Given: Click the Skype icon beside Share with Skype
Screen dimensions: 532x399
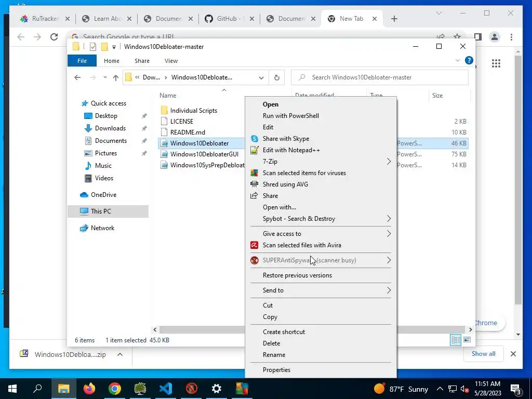Looking at the screenshot, I should [x=254, y=139].
